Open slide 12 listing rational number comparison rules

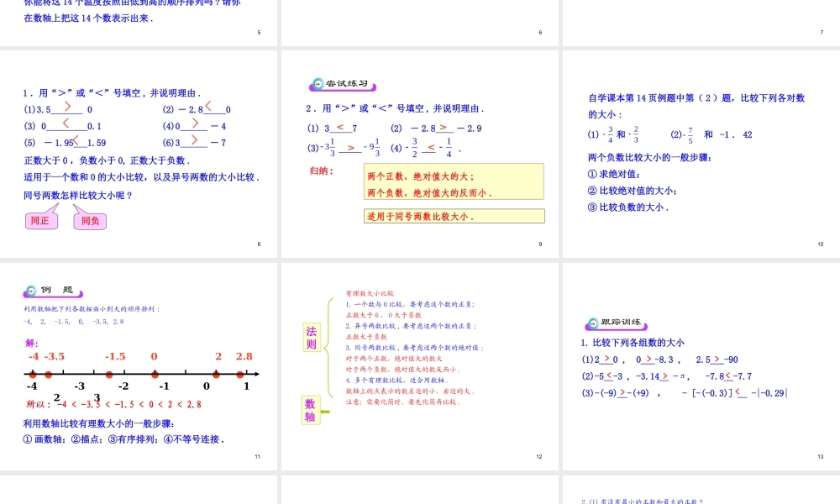pos(420,365)
